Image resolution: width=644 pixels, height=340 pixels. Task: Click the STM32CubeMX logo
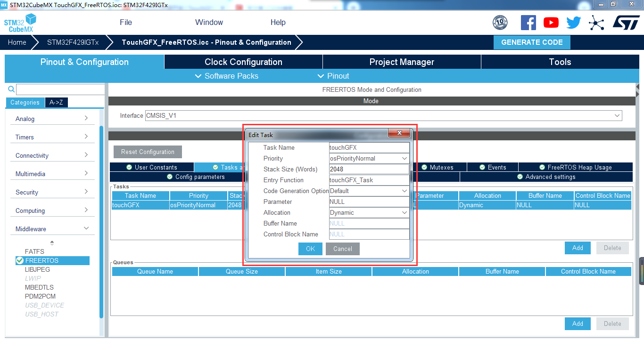pos(20,23)
